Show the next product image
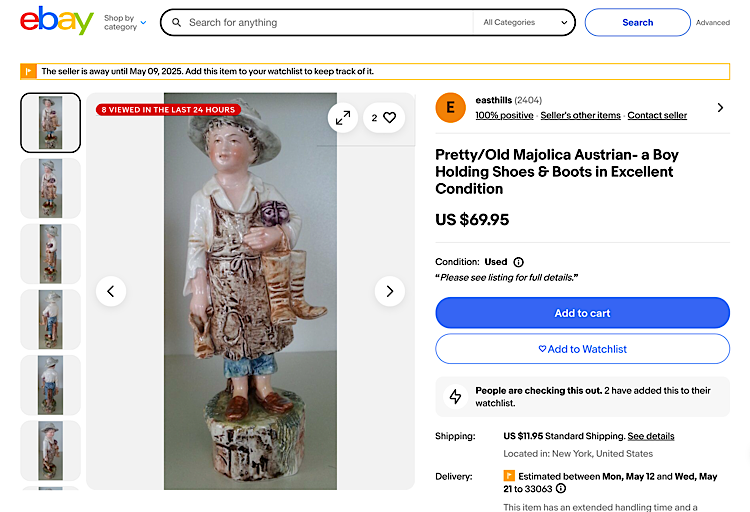 click(x=389, y=291)
